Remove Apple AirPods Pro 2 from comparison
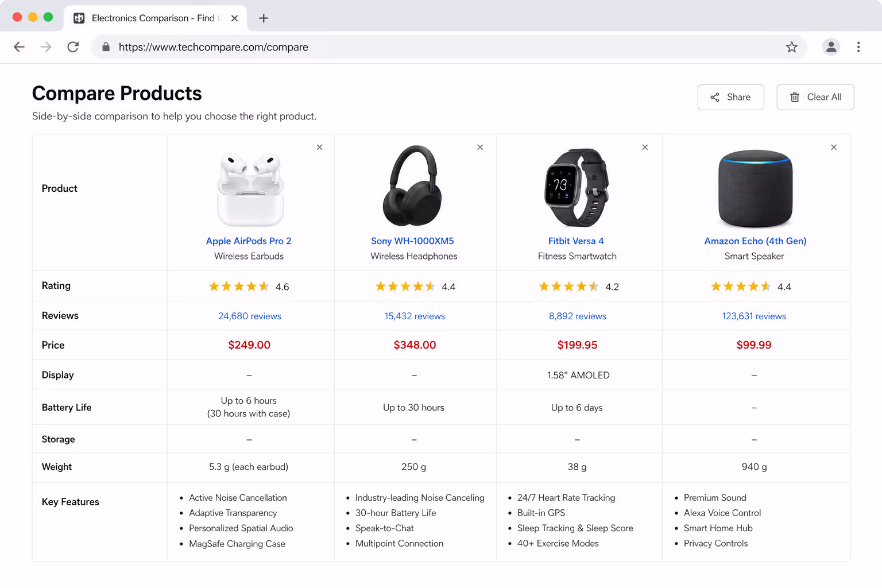This screenshot has width=882, height=588. point(320,148)
